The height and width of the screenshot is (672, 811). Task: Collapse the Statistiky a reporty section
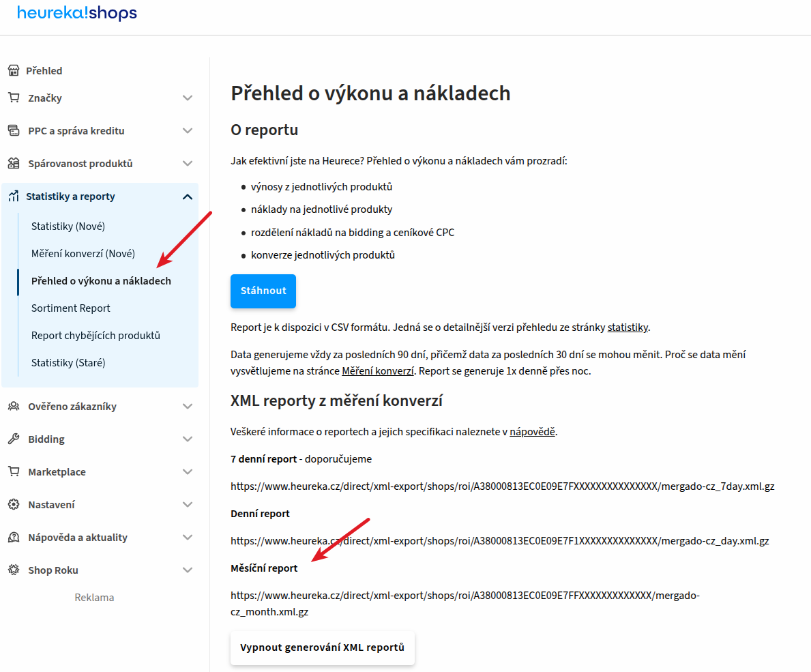[188, 196]
